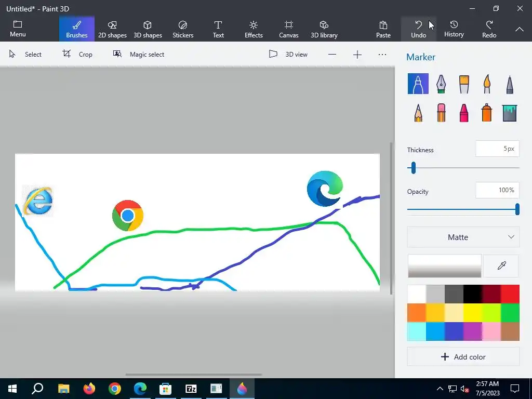Viewport: 532px width, 399px height.
Task: Select the Oil brush
Action: [x=464, y=84]
